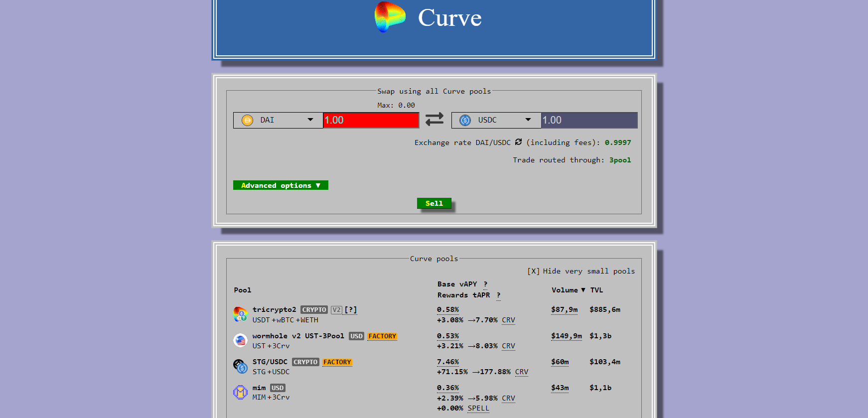This screenshot has width=868, height=418.
Task: Open Rewards tAPR question mark help
Action: (498, 295)
